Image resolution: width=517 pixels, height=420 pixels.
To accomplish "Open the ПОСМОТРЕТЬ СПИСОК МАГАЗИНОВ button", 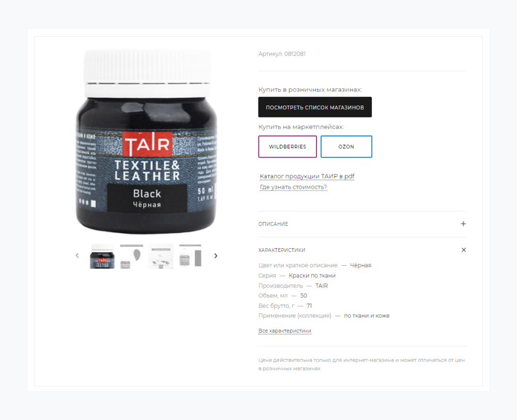I will pos(315,107).
